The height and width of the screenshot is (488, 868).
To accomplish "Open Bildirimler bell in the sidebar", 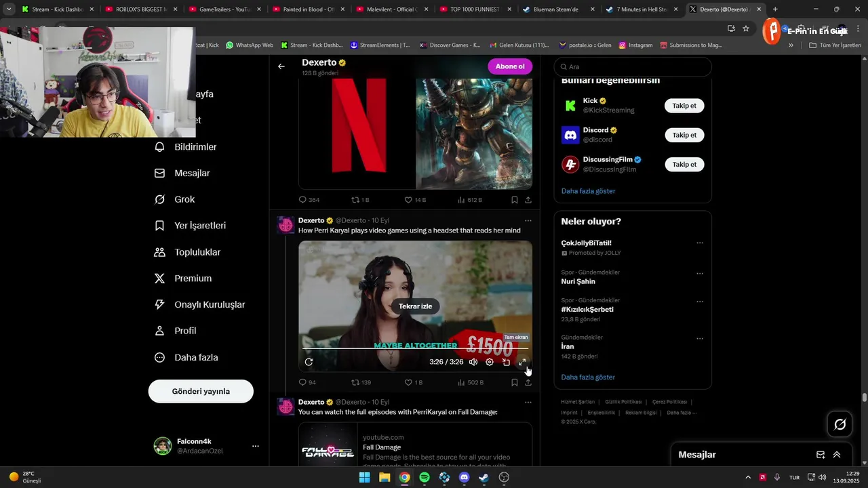I will click(186, 147).
